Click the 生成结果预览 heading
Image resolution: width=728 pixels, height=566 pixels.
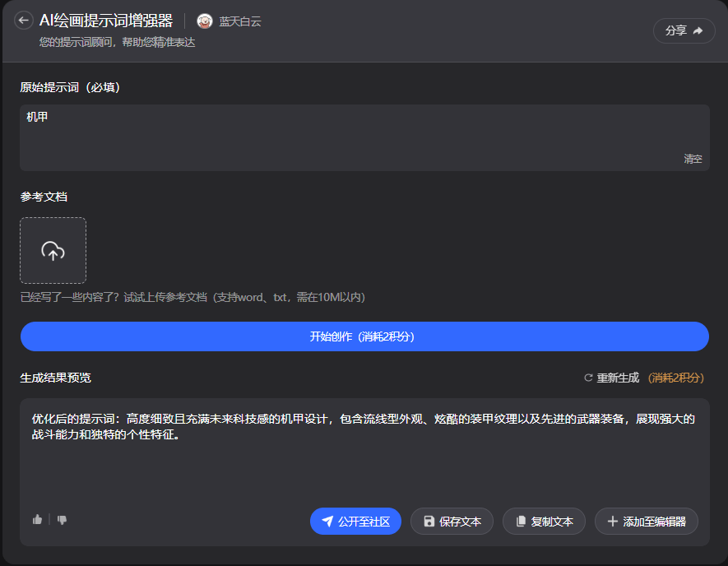(55, 378)
